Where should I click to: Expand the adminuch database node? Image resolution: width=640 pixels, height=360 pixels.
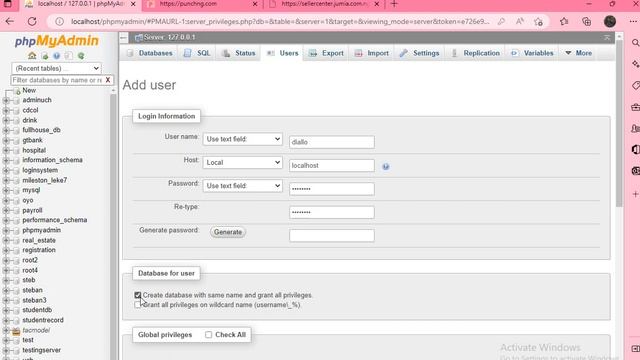tap(6, 100)
